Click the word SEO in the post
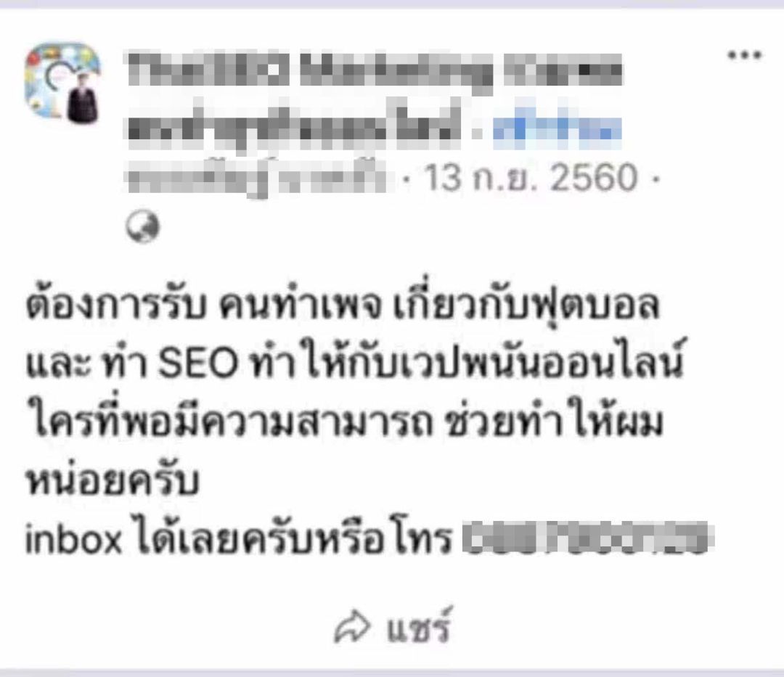This screenshot has width=784, height=677. [198, 364]
